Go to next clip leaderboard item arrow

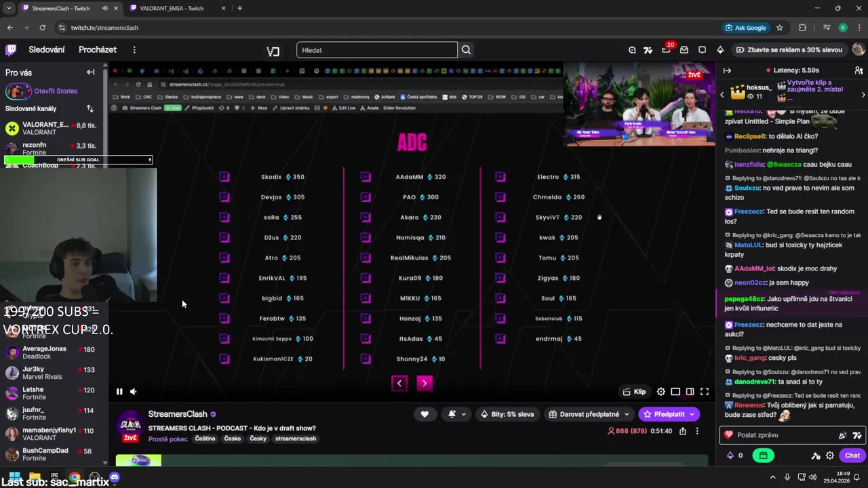tap(863, 94)
